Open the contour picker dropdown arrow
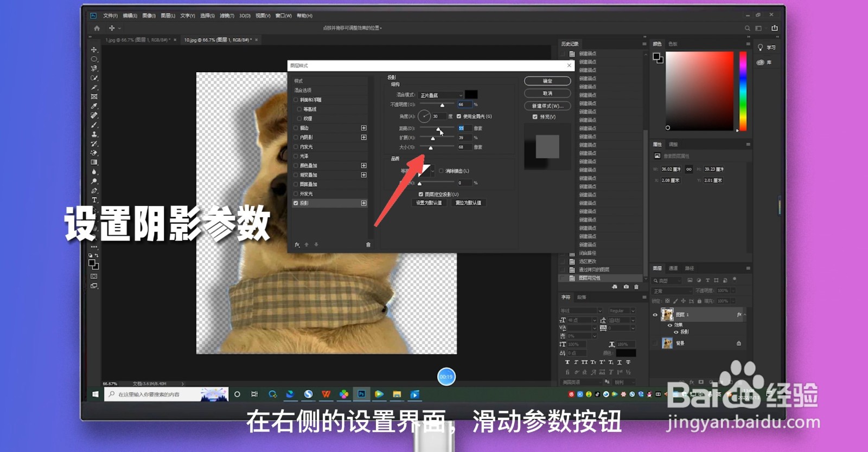Image resolution: width=868 pixels, height=452 pixels. coord(432,171)
